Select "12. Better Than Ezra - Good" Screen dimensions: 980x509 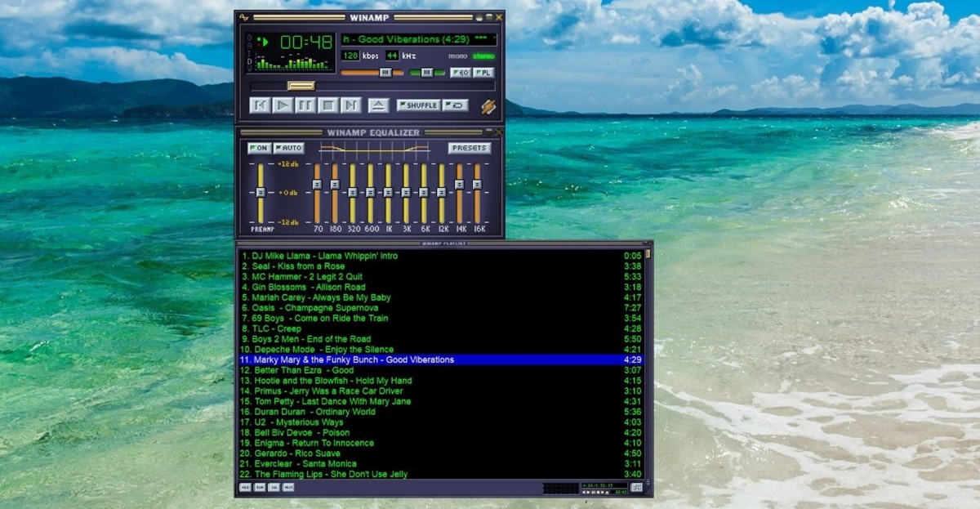pyautogui.click(x=441, y=370)
